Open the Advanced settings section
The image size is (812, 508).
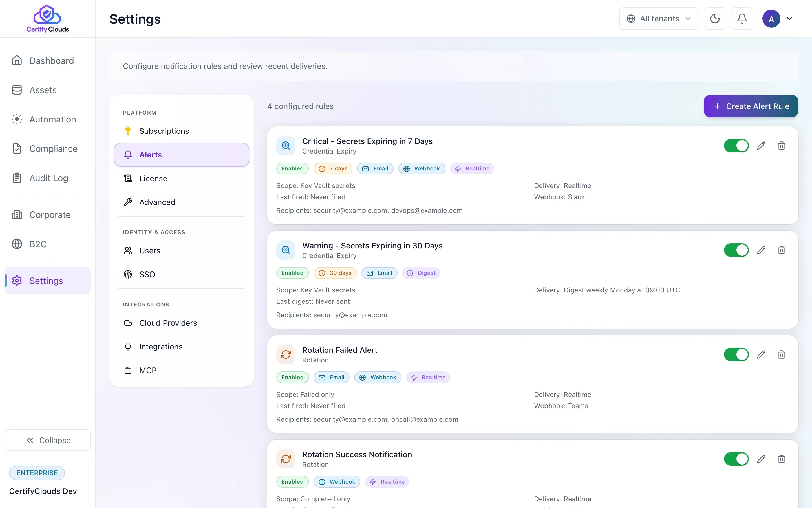click(182, 202)
